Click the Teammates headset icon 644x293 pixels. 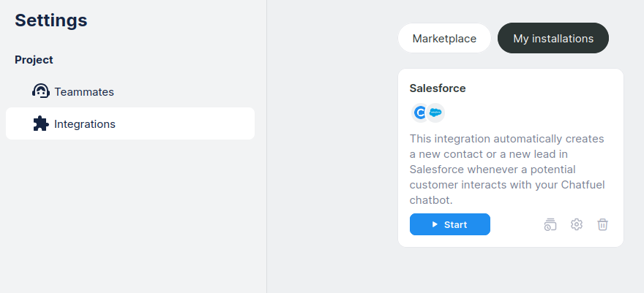click(41, 91)
